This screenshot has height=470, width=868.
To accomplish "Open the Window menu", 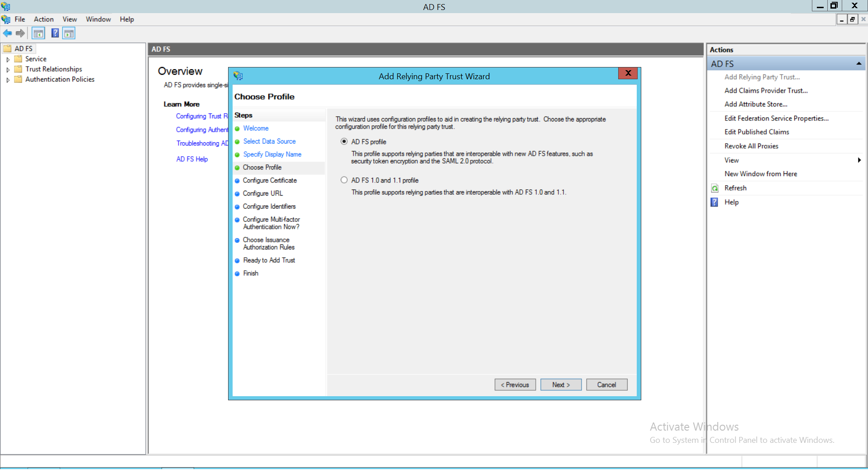I will click(x=98, y=19).
